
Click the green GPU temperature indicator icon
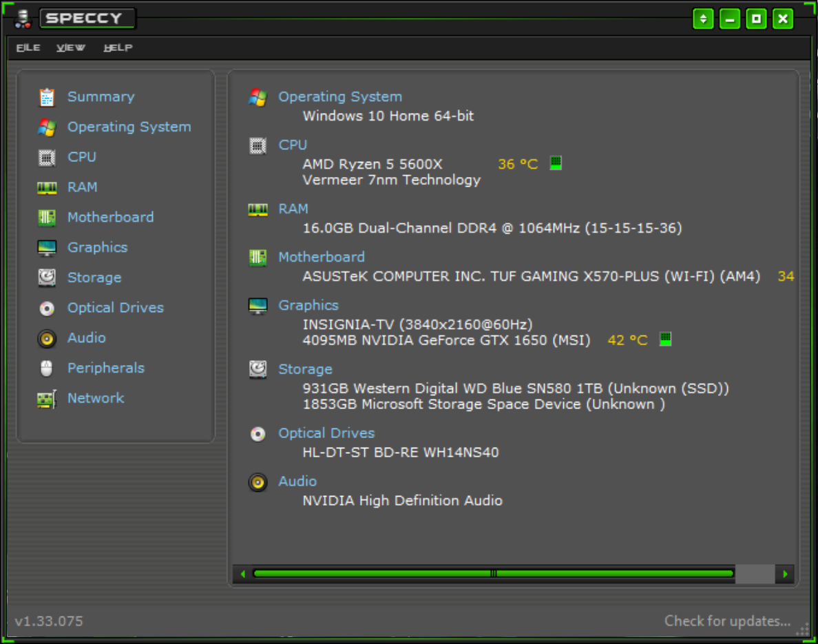coord(666,339)
